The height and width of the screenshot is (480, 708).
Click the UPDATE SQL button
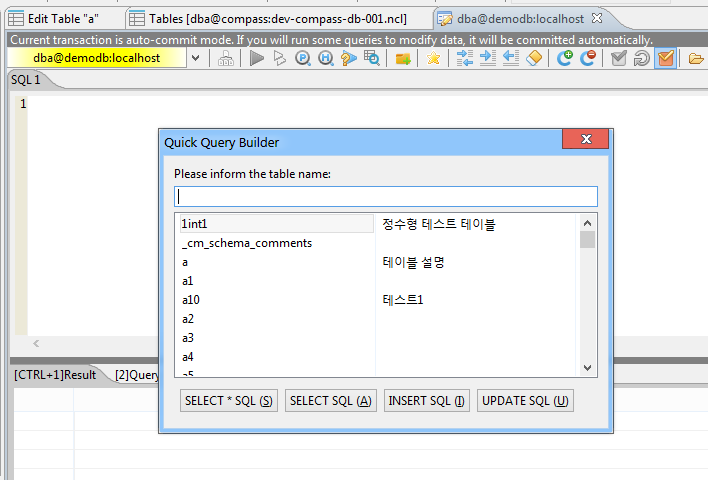click(x=525, y=401)
